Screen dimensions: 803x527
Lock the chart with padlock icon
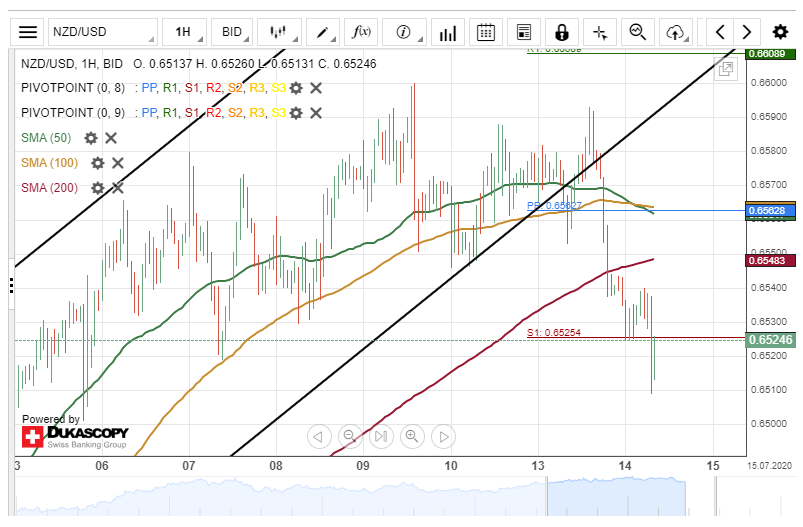(x=562, y=32)
